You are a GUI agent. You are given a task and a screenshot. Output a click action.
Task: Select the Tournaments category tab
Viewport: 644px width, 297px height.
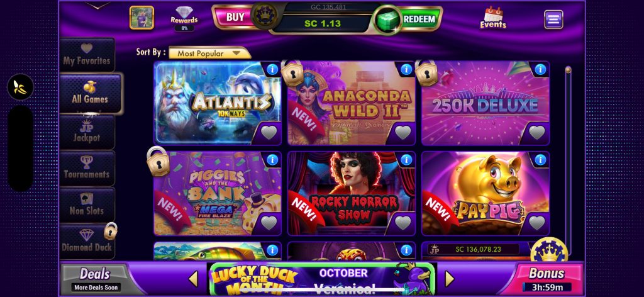click(87, 169)
